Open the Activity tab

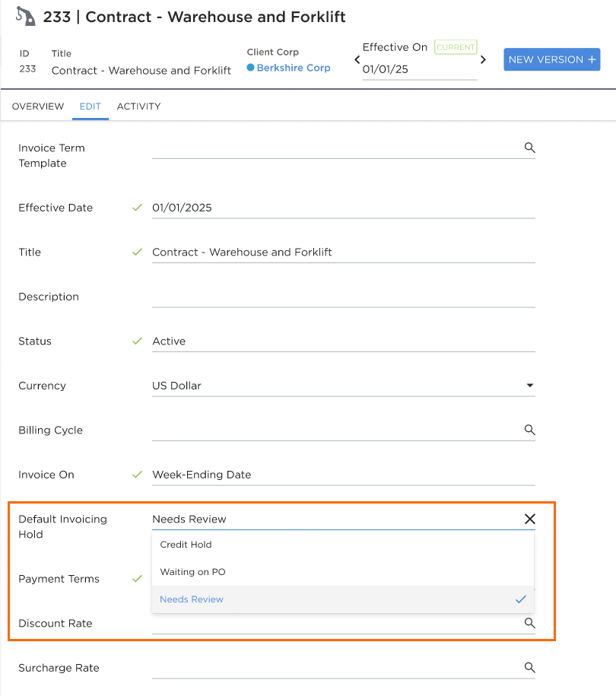pos(138,106)
